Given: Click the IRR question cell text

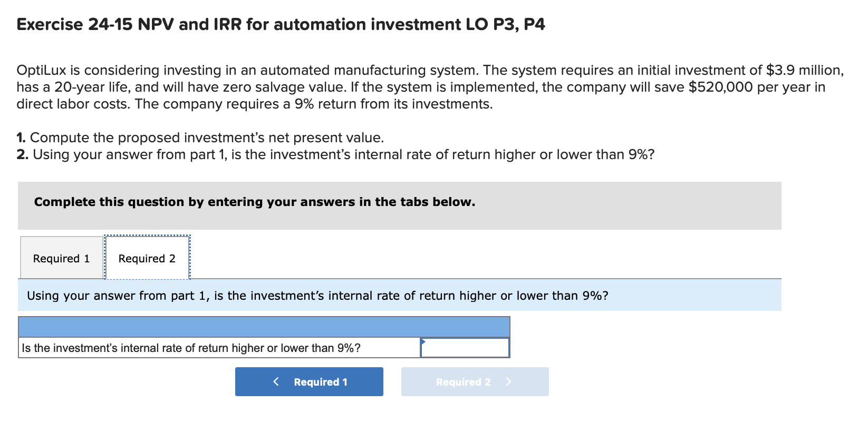Looking at the screenshot, I should (x=191, y=348).
